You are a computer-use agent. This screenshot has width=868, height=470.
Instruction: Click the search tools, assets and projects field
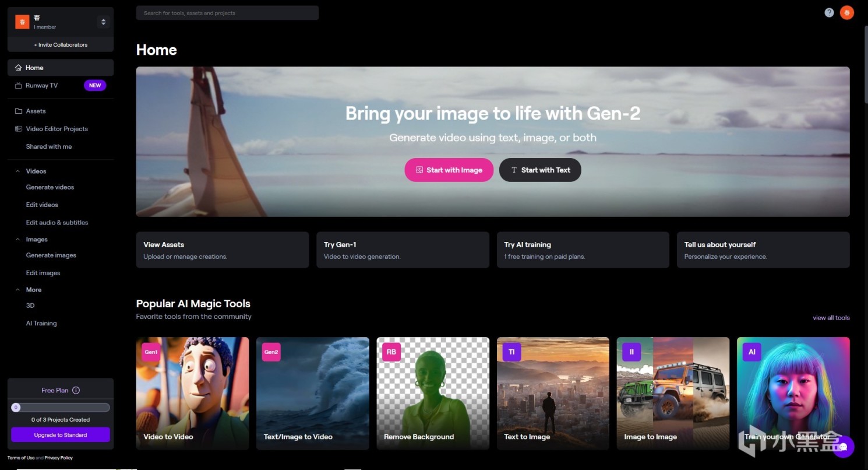(x=227, y=13)
